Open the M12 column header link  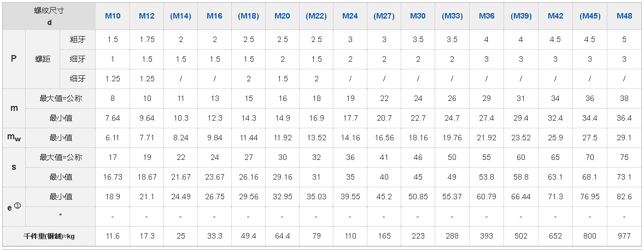pos(147,16)
